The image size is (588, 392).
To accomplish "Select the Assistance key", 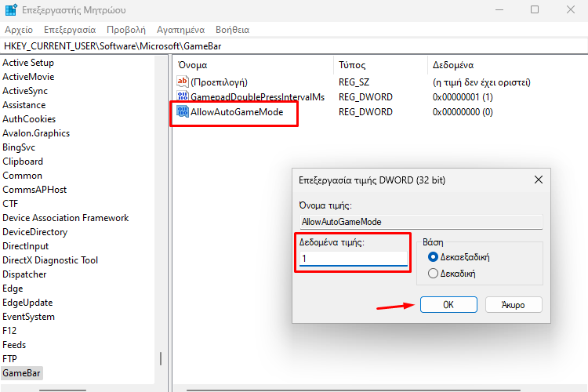I will tap(24, 105).
